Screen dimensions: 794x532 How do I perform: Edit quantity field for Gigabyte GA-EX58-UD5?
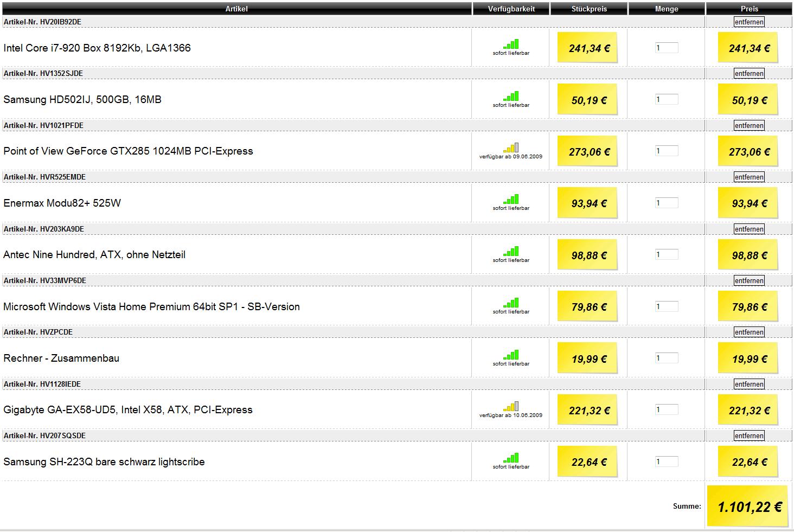(667, 409)
